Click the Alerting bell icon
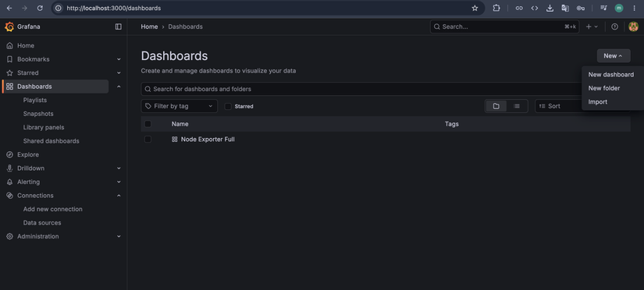 (10, 182)
